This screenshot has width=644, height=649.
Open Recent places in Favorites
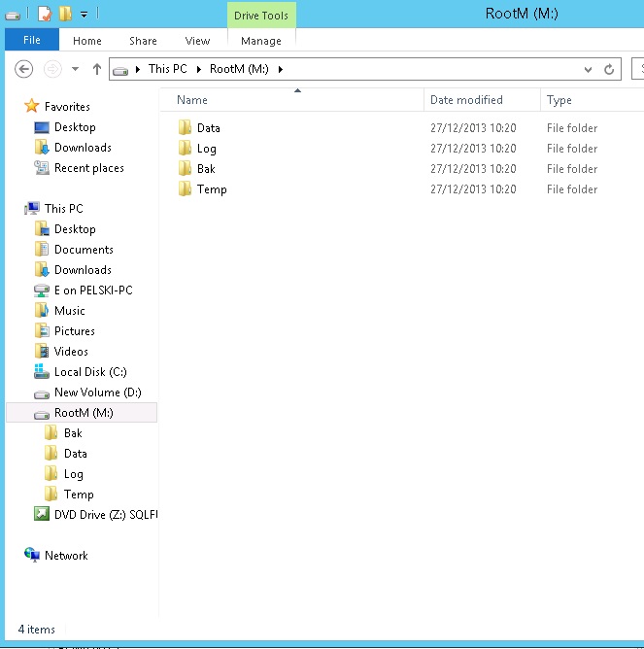pyautogui.click(x=89, y=168)
